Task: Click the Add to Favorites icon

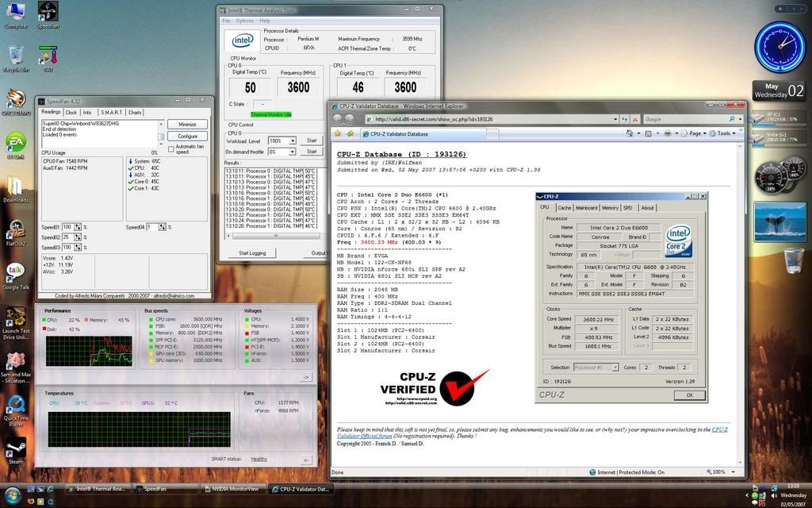Action: [350, 133]
